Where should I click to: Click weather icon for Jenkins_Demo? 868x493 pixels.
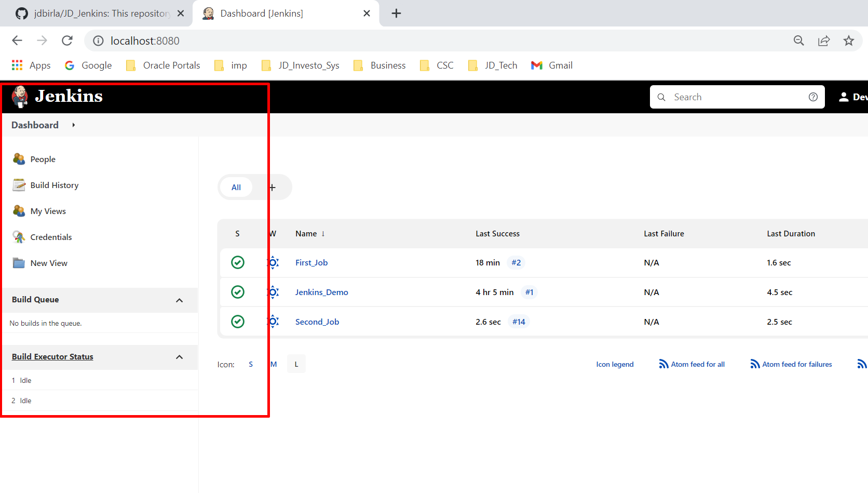pyautogui.click(x=273, y=292)
